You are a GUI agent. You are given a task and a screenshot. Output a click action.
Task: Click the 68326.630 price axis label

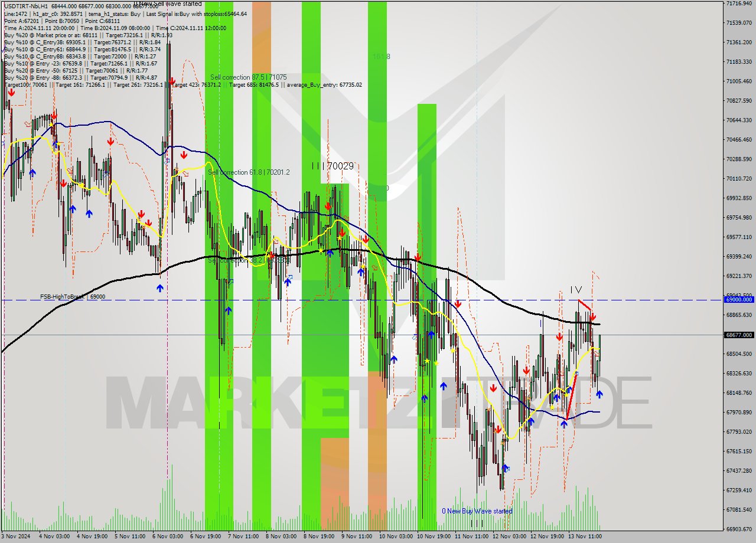[x=739, y=374]
